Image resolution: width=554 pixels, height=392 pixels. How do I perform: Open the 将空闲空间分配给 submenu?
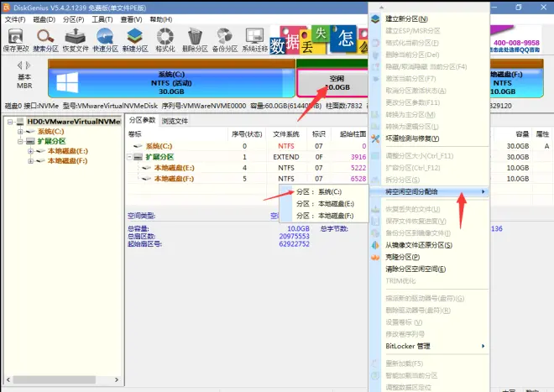coord(429,191)
